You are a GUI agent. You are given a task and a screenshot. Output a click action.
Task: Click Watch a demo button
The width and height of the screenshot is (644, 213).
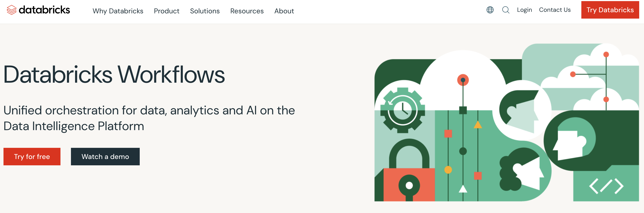coord(105,156)
